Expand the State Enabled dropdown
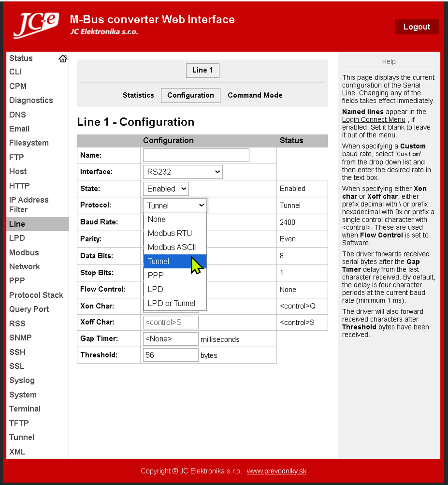The width and height of the screenshot is (448, 485). click(166, 189)
